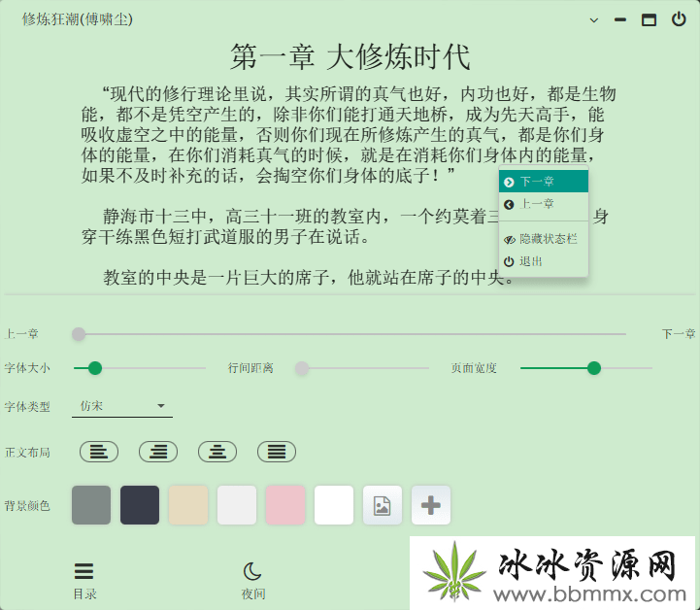Click the paragraph beginning 教室的中央
Image resolution: width=700 pixels, height=610 pixels.
point(308,277)
